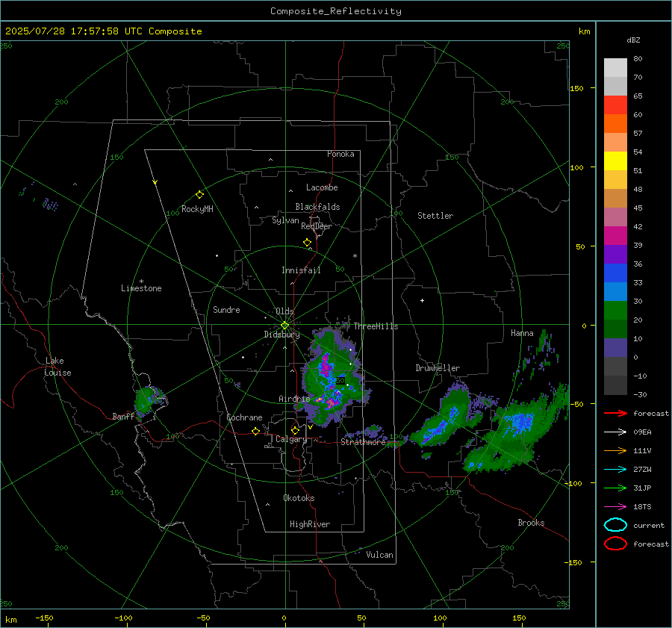Click the red forecast ellipse legend icon
The height and width of the screenshot is (628, 672).
click(x=615, y=544)
